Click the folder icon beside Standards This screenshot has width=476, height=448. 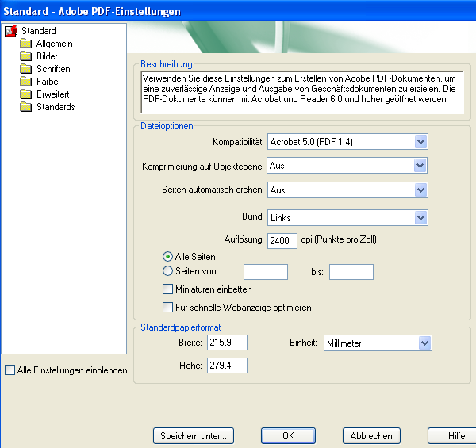click(26, 107)
